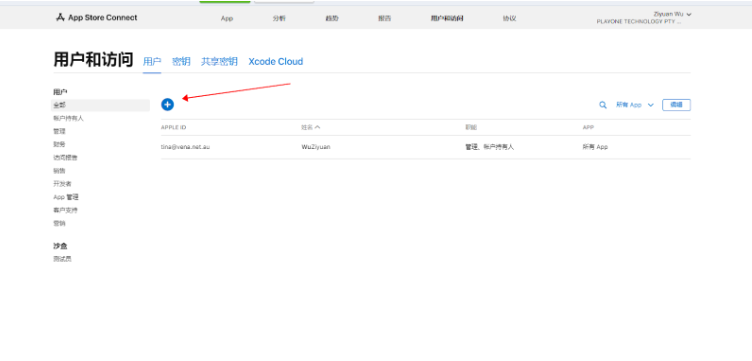Click the 所有 App cell in the user row

[x=595, y=147]
